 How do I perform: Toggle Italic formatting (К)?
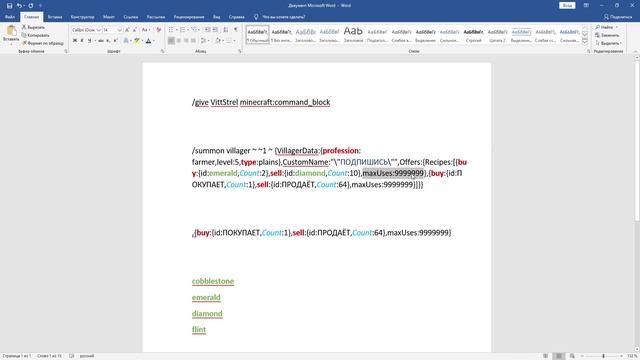tap(82, 41)
